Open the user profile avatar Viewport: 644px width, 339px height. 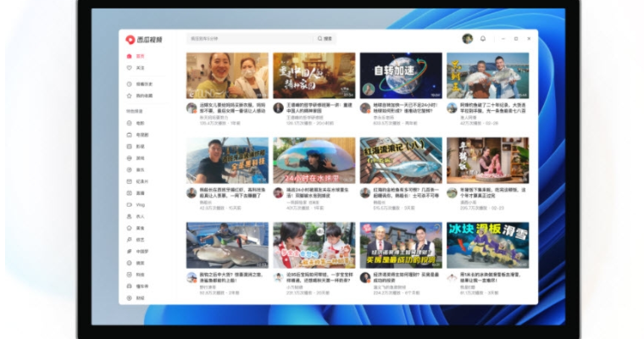tap(468, 39)
